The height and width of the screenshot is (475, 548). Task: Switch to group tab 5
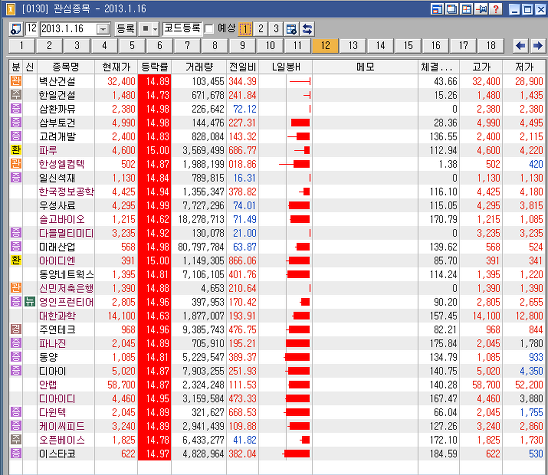pos(131,45)
